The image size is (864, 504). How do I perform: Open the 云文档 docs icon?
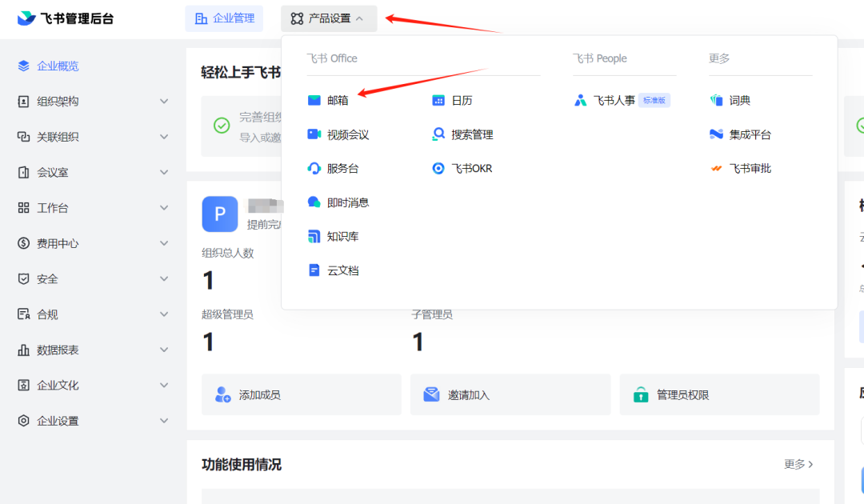[x=314, y=270]
